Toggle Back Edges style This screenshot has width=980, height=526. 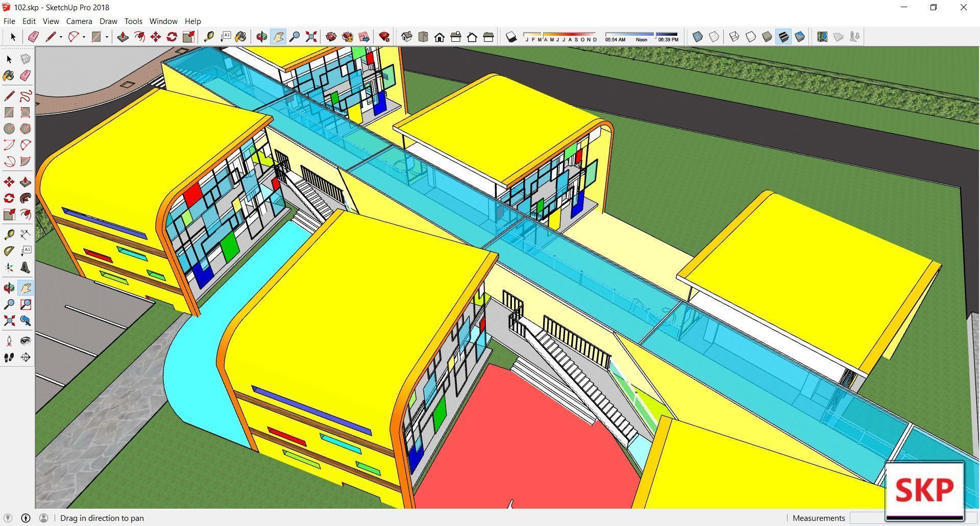pos(714,37)
